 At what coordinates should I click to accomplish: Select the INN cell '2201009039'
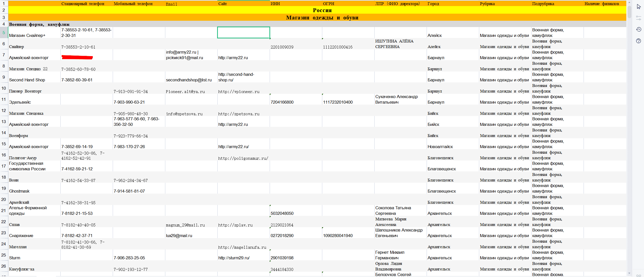(296, 44)
